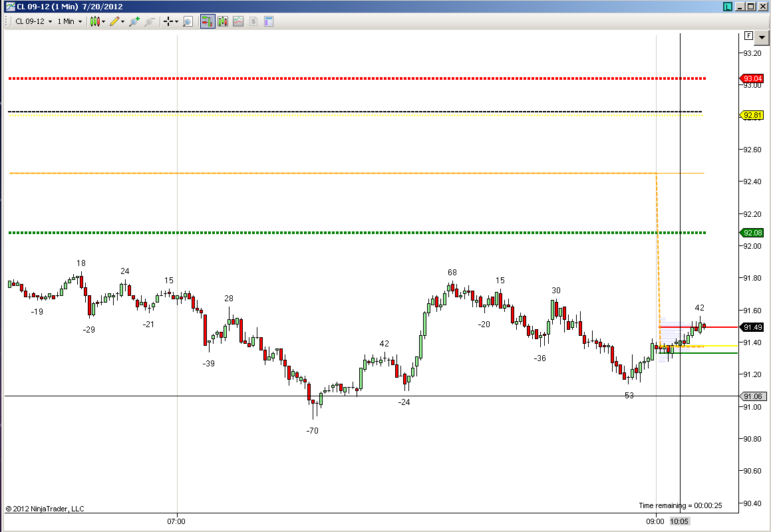
Task: Click the Time remaining = 00:00:25 text
Action: pos(681,505)
